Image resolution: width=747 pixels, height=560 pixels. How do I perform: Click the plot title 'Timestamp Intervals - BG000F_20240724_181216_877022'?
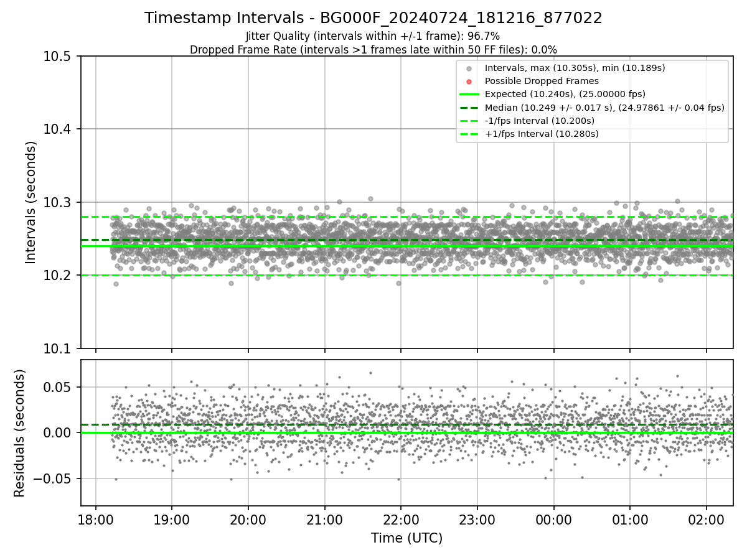click(374, 18)
